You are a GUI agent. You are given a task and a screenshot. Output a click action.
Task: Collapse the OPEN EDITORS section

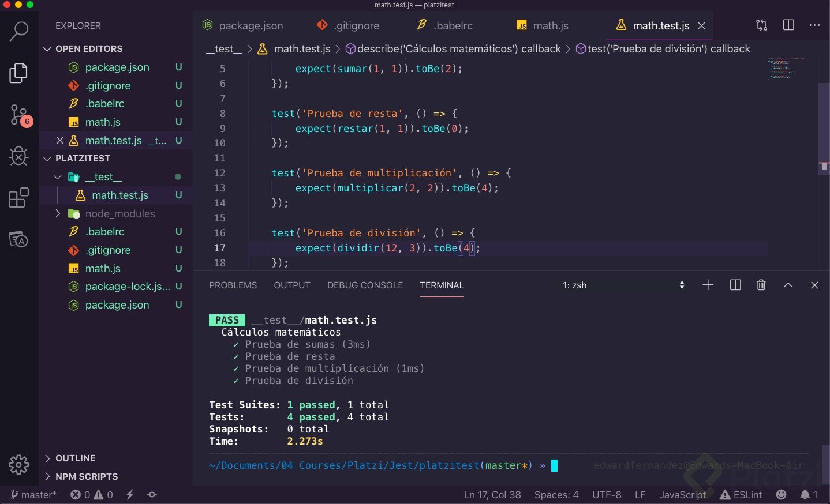point(47,48)
